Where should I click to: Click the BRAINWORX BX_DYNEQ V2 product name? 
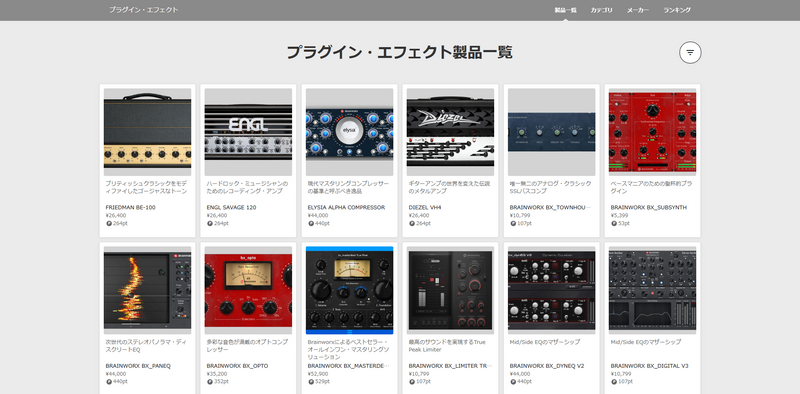point(547,366)
